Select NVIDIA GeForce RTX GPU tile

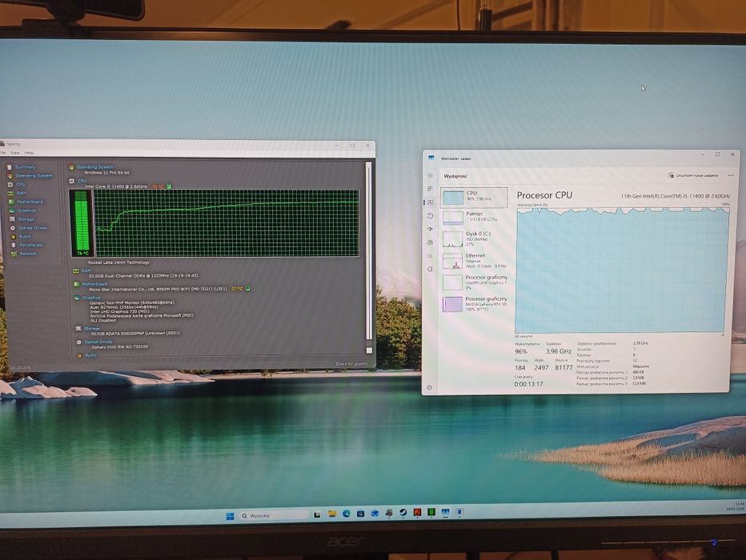[474, 304]
